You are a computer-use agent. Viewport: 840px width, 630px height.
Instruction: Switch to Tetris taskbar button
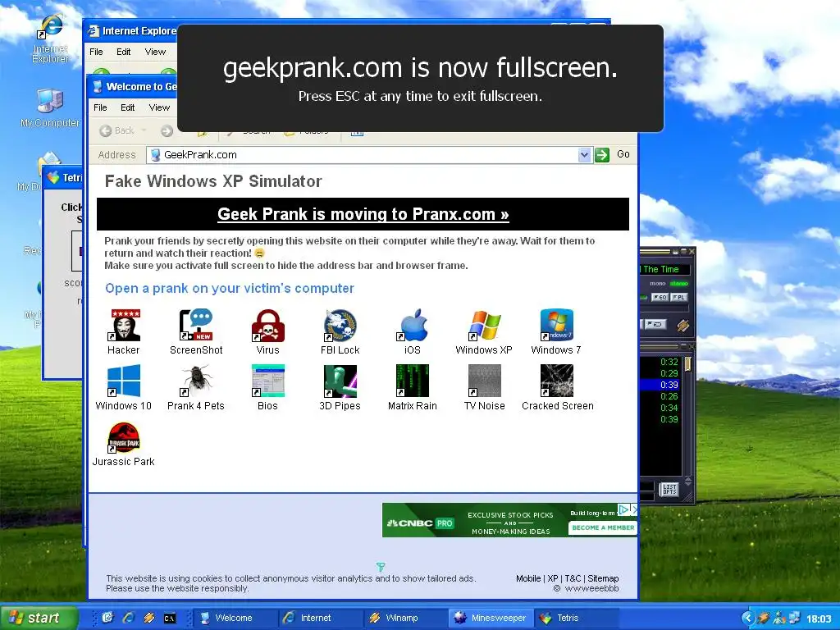click(x=577, y=618)
